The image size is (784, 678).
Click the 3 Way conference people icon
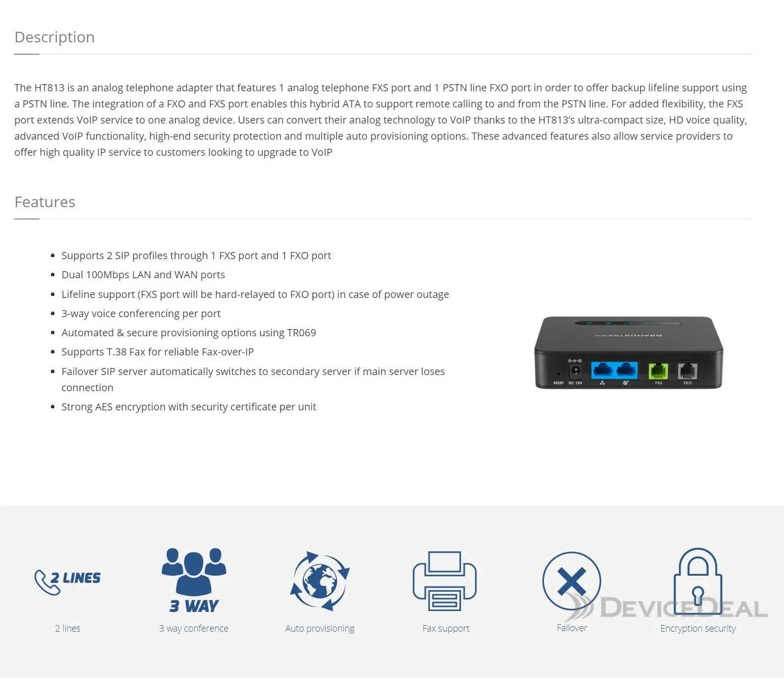194,580
